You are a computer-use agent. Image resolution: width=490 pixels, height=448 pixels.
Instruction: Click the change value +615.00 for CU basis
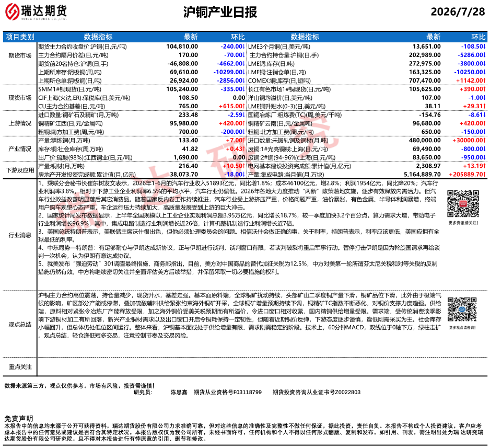tap(232, 106)
